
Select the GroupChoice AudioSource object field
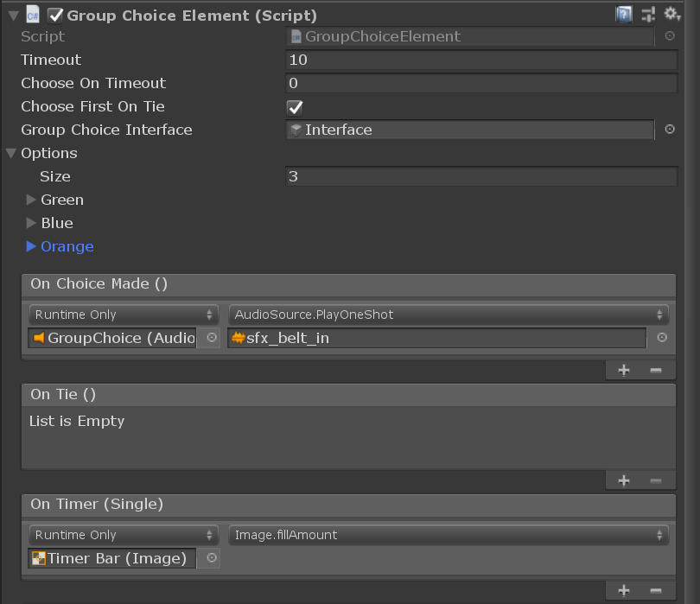tap(112, 338)
